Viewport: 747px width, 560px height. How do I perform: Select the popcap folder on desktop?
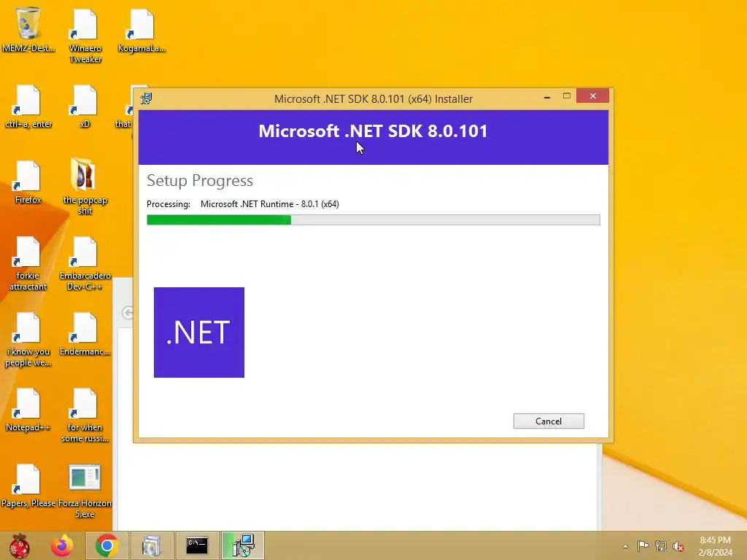click(x=85, y=187)
